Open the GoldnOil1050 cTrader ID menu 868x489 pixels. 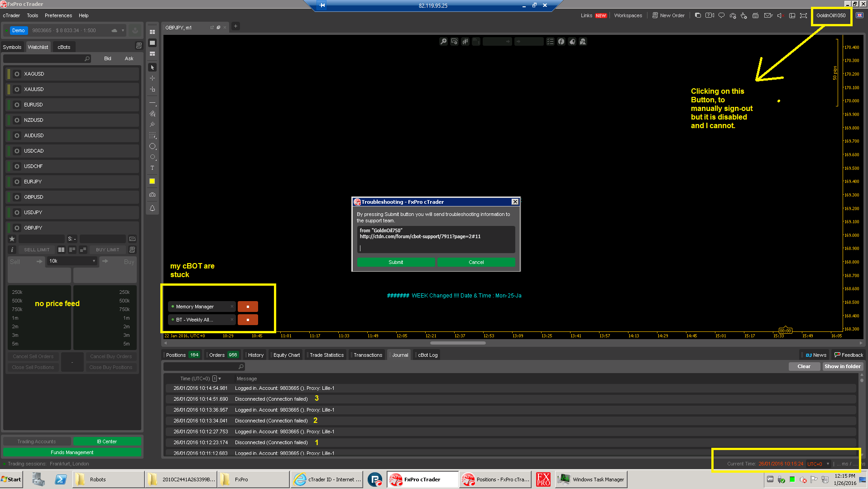point(831,15)
